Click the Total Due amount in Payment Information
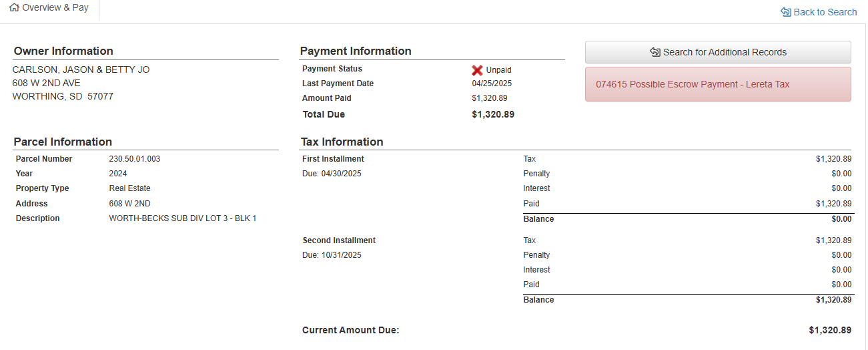The width and height of the screenshot is (868, 350). pyautogui.click(x=492, y=114)
